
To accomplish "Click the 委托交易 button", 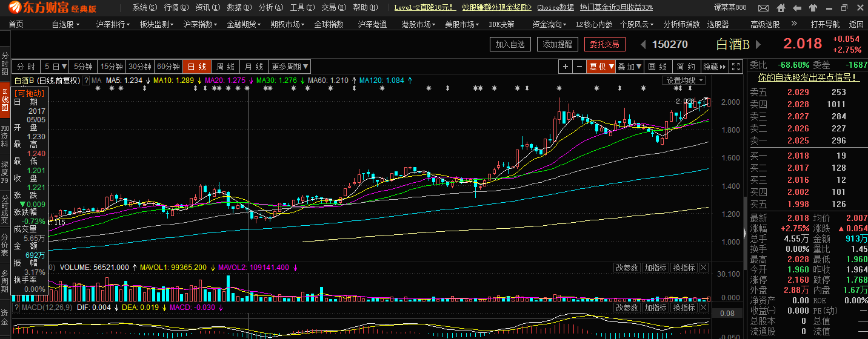I will click(604, 44).
